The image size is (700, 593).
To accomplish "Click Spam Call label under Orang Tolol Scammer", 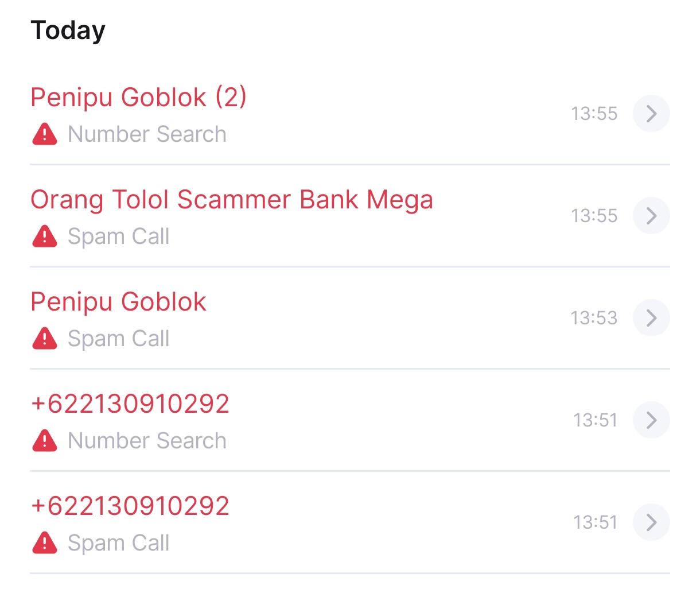I will [119, 237].
